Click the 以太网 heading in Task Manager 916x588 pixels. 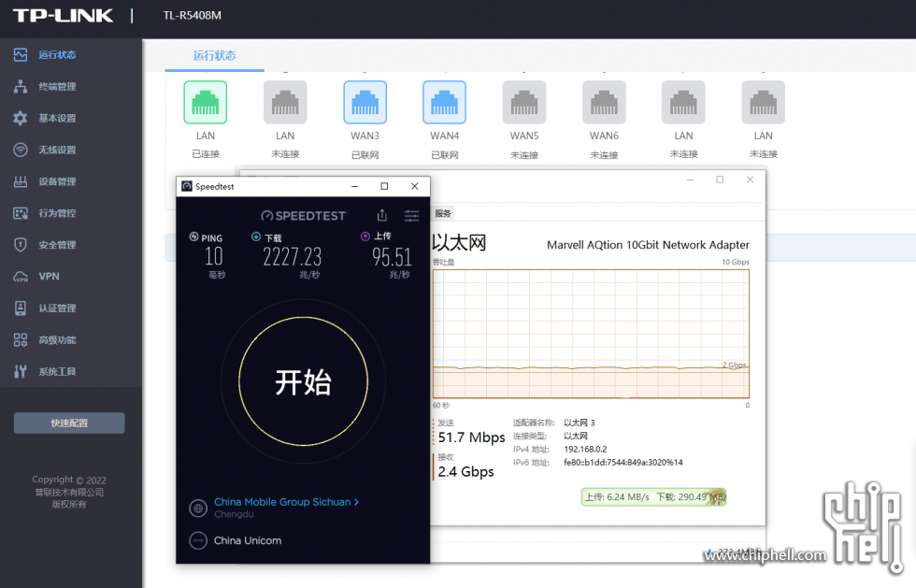[459, 242]
